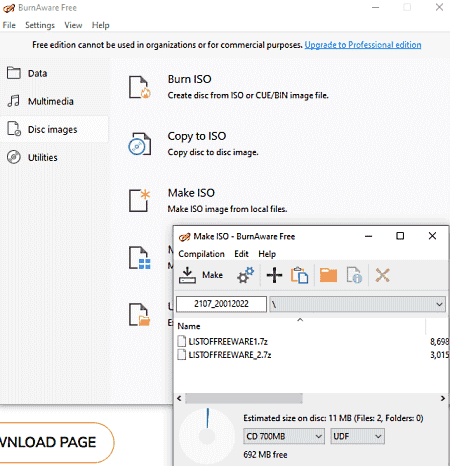The image size is (450, 466).
Task: Click the disc label field 2107_20012022
Action: tap(221, 304)
